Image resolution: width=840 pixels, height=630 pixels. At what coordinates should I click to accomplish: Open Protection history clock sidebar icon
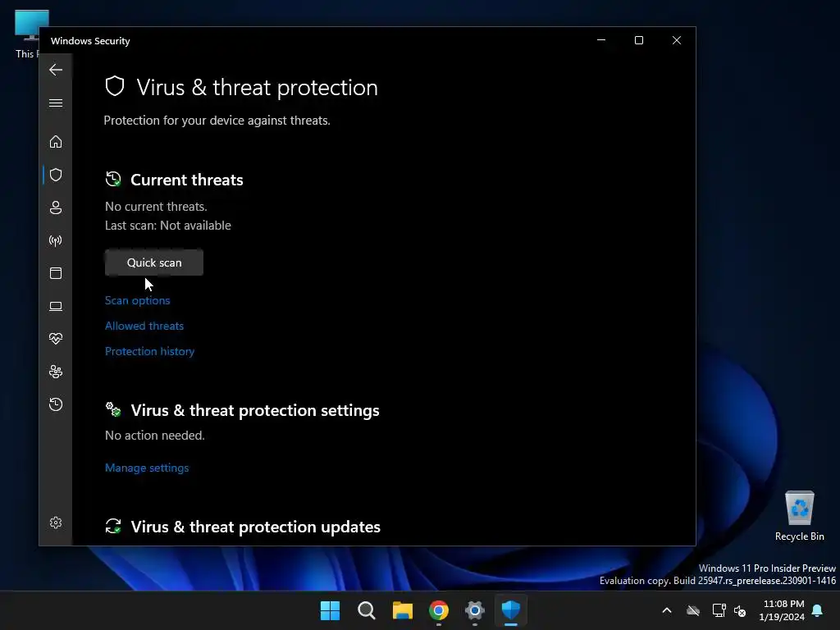click(56, 404)
